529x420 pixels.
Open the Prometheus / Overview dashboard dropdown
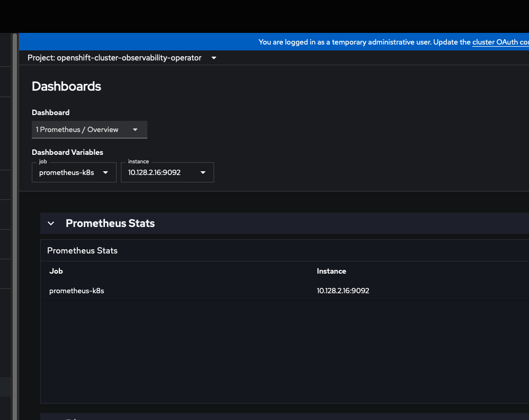click(x=90, y=129)
